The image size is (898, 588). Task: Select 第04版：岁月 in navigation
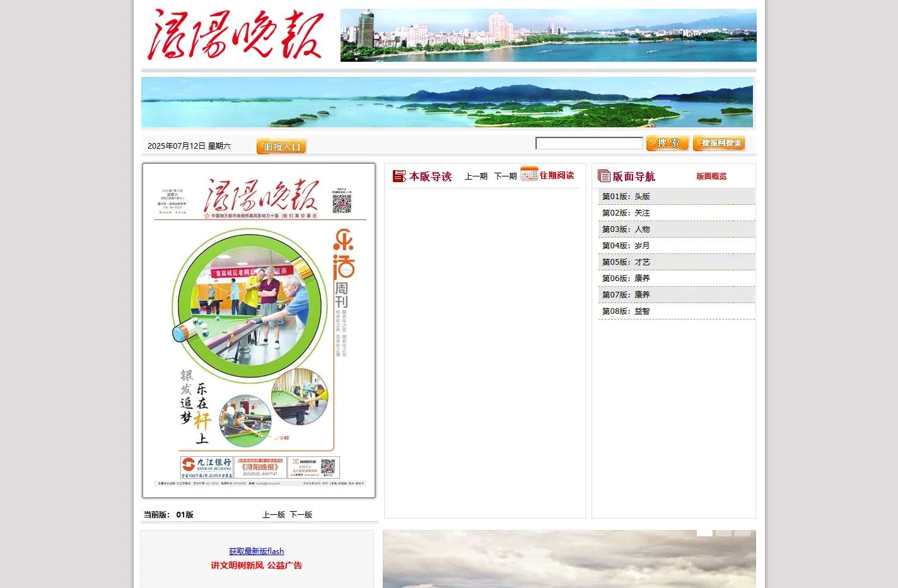[x=677, y=246]
